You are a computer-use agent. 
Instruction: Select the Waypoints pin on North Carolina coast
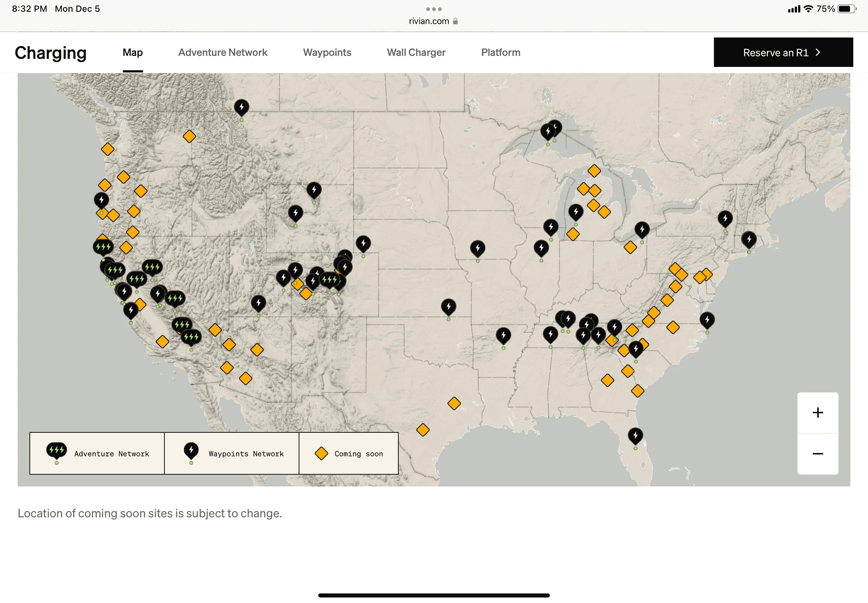pyautogui.click(x=707, y=320)
